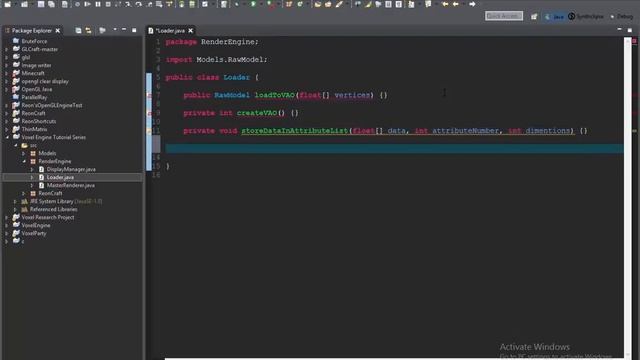Image resolution: width=640 pixels, height=360 pixels.
Task: Toggle Link with Editor in Package Explorer
Action: tap(88, 31)
